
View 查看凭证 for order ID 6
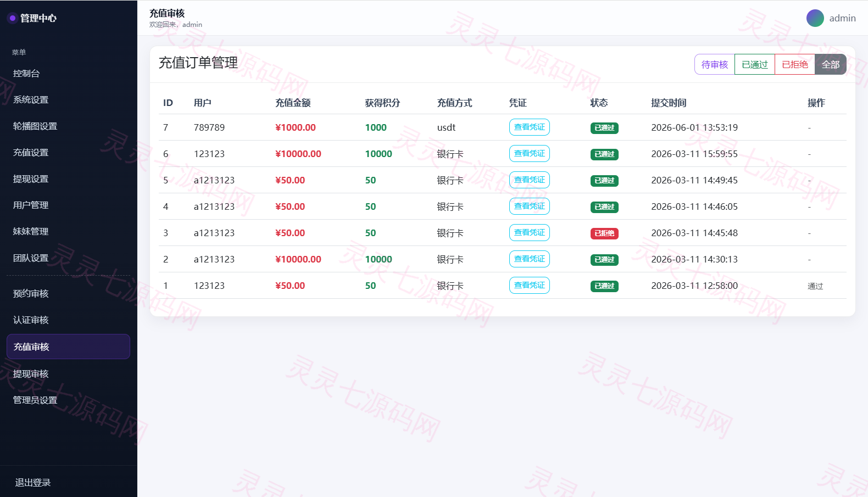pos(530,154)
